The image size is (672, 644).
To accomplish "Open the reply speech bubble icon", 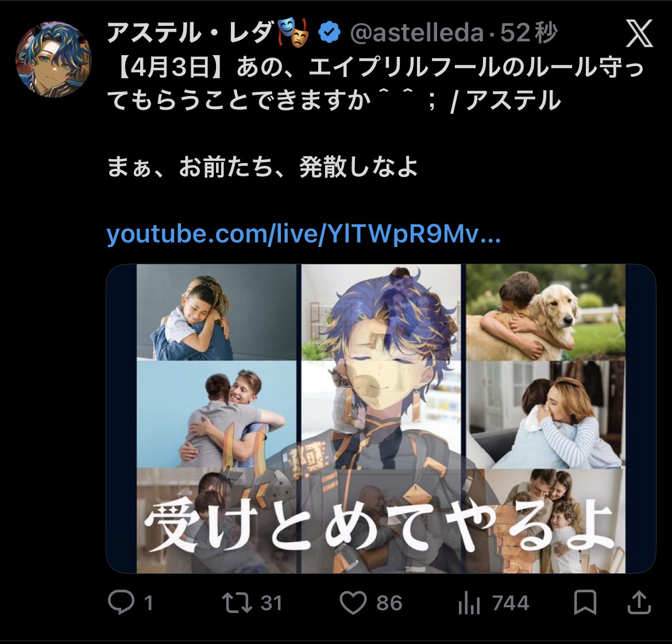I will coord(121,602).
